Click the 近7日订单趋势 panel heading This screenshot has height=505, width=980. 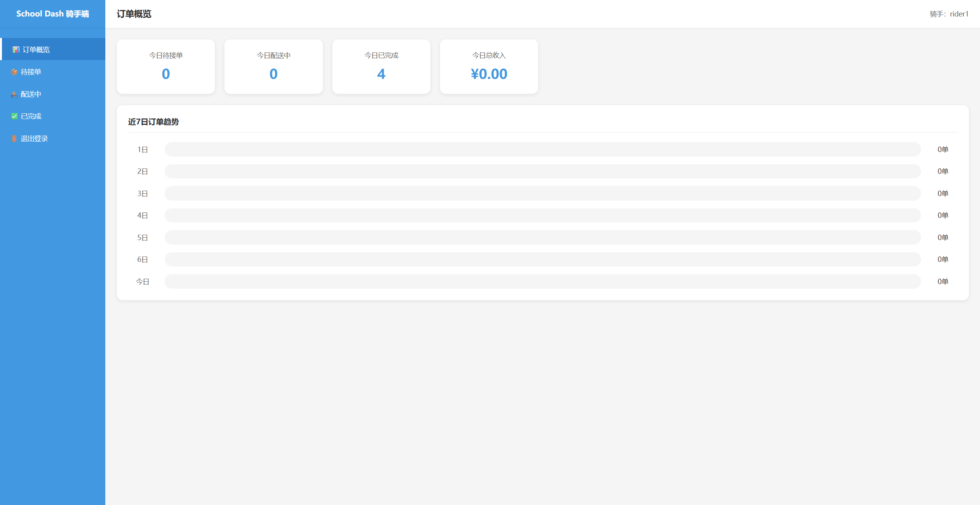pos(153,122)
